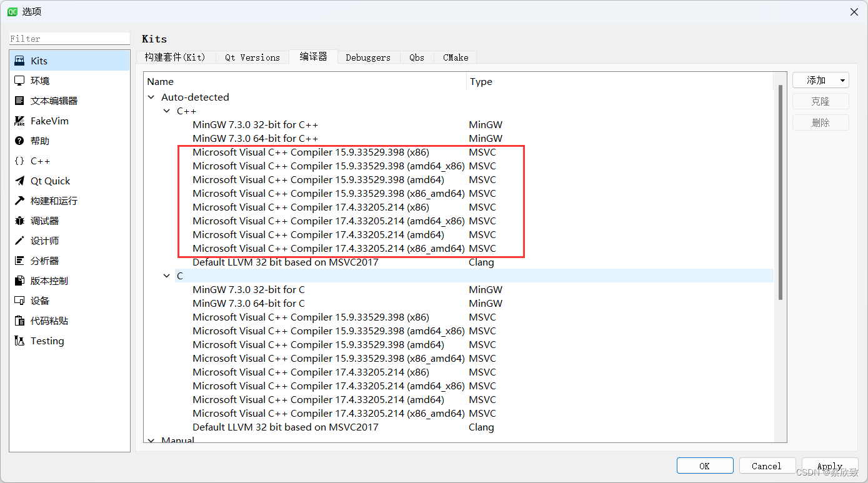Screen dimensions: 868x483
Task: Click the Apply button
Action: 830,466
